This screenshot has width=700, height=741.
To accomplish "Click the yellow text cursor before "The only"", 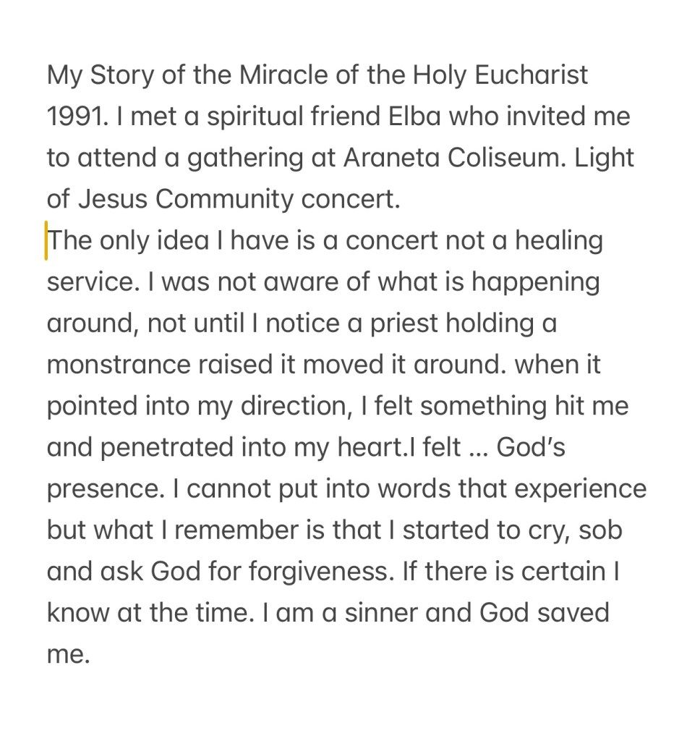I will coord(46,241).
